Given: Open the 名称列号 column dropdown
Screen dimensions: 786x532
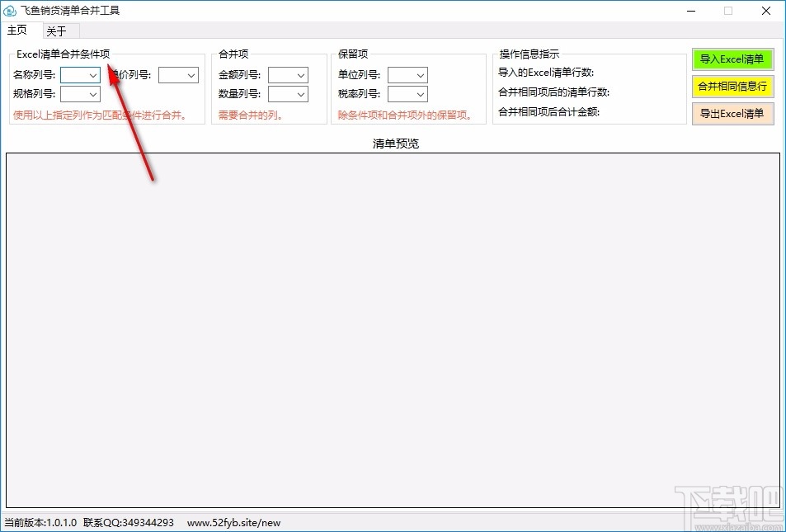Looking at the screenshot, I should (x=93, y=74).
